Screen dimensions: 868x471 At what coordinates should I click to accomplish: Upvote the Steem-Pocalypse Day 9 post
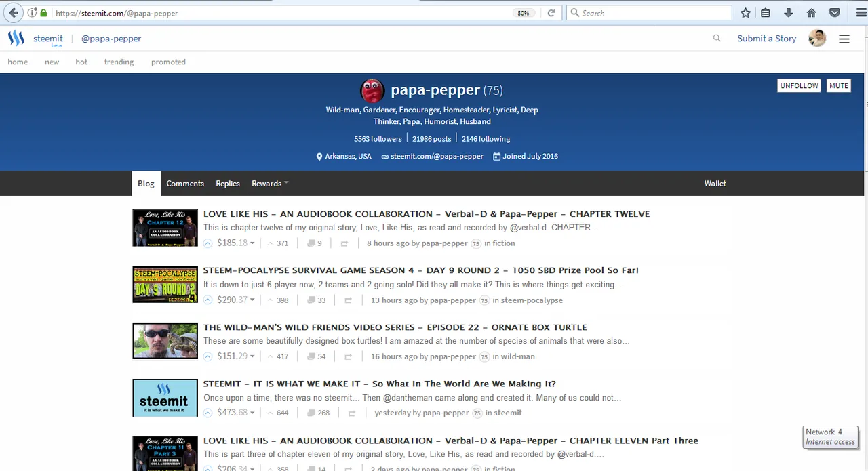click(x=208, y=300)
